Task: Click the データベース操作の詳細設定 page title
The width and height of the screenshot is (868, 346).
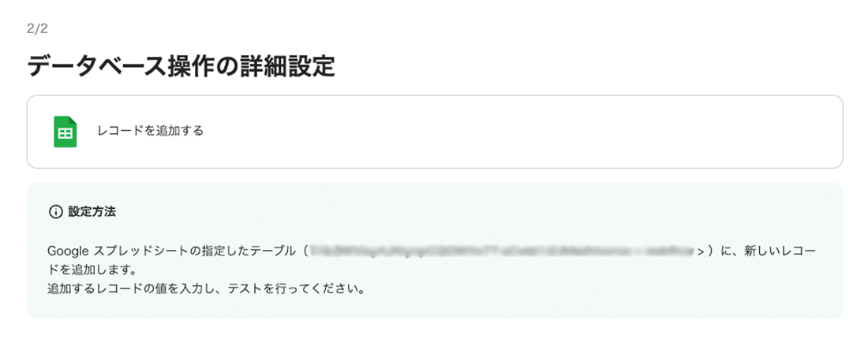Action: [181, 67]
